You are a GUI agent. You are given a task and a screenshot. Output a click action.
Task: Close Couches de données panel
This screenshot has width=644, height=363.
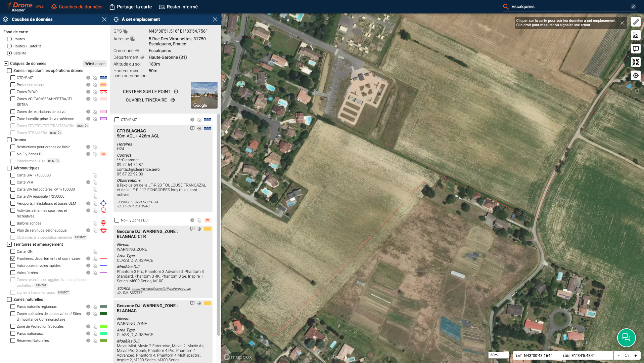[104, 19]
